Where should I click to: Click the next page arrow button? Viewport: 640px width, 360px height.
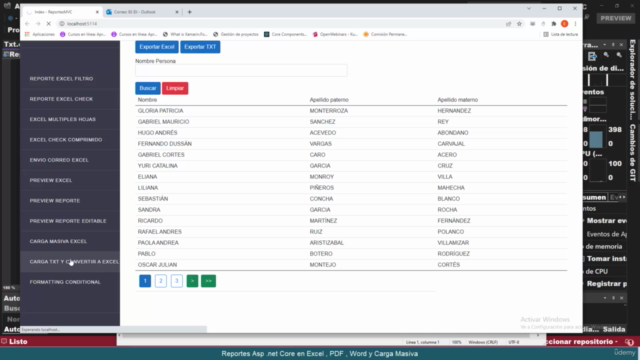tap(192, 281)
